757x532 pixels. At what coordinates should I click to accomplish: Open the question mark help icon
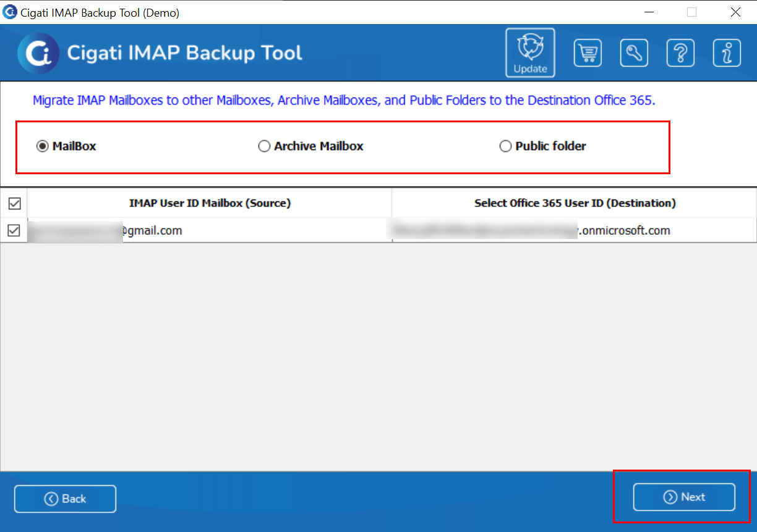click(680, 53)
